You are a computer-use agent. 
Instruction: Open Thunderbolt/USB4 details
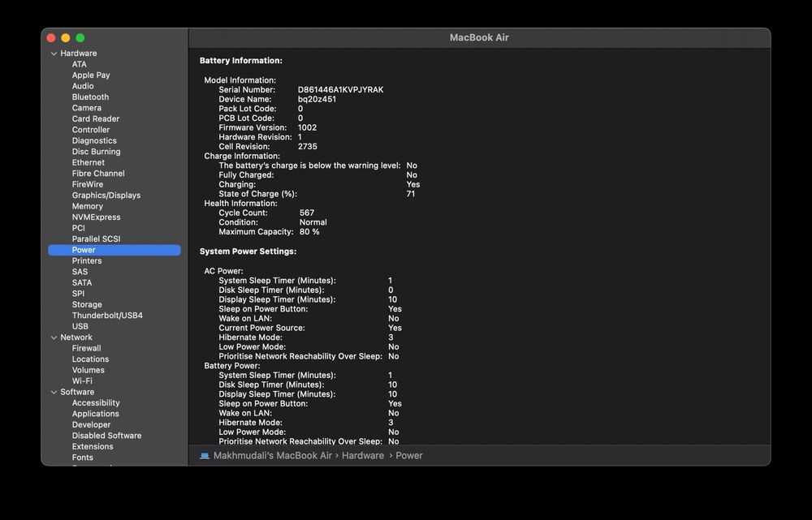click(107, 316)
